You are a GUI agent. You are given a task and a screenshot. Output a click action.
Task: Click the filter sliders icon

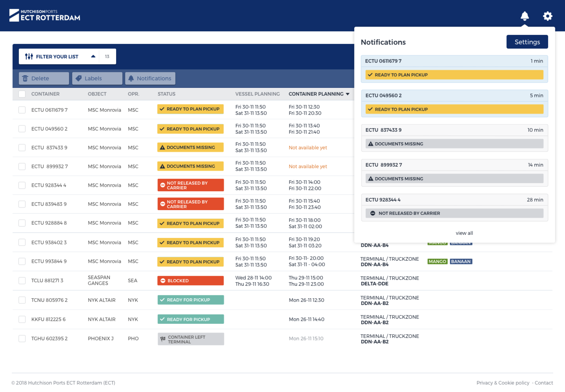[x=29, y=56]
